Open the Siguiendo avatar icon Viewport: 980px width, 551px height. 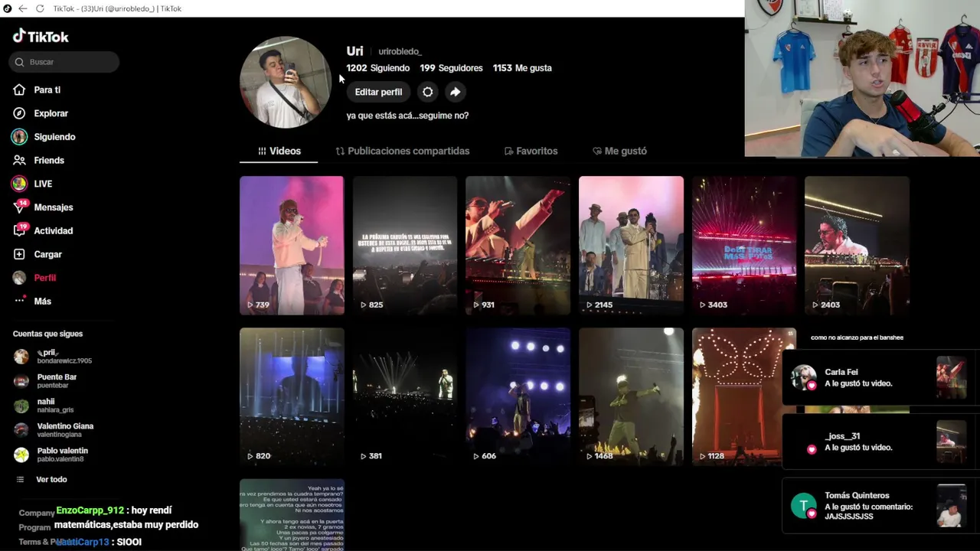19,137
